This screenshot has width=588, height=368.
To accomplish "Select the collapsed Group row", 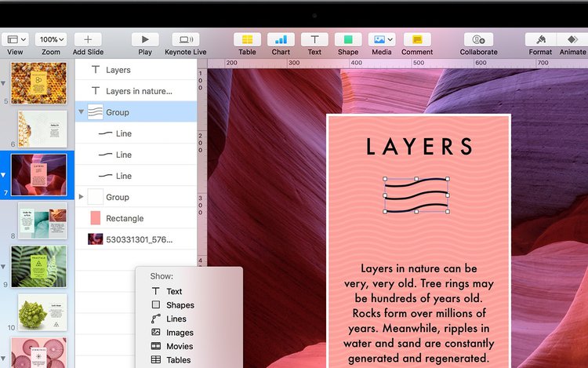I will coord(136,197).
